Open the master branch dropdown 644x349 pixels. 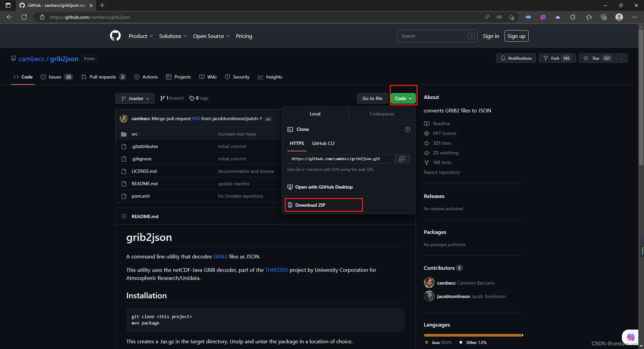[135, 98]
